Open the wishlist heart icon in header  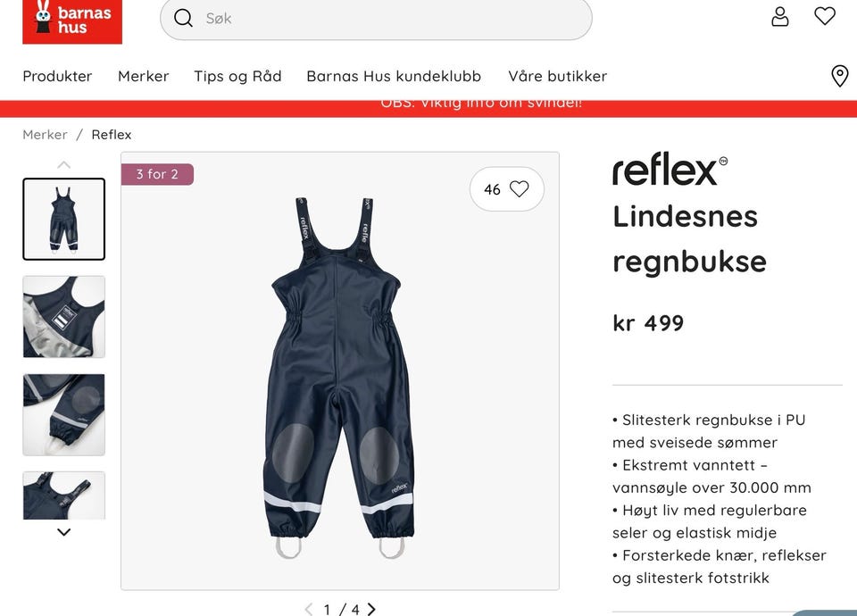click(x=825, y=16)
